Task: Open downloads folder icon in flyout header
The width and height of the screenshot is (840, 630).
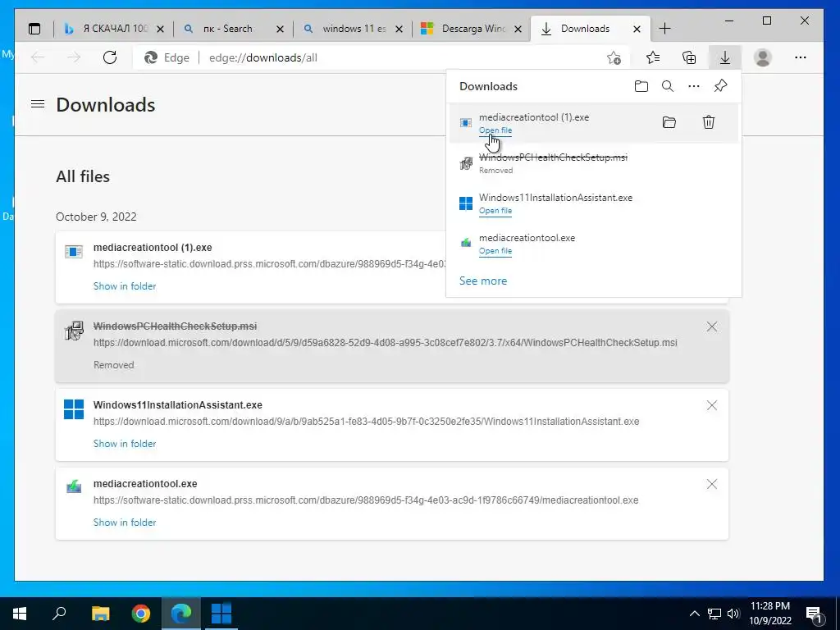Action: coord(641,86)
